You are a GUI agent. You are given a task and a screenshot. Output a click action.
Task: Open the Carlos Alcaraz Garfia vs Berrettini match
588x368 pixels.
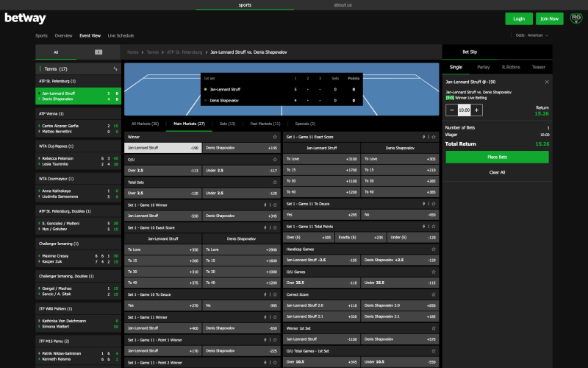tap(78, 128)
